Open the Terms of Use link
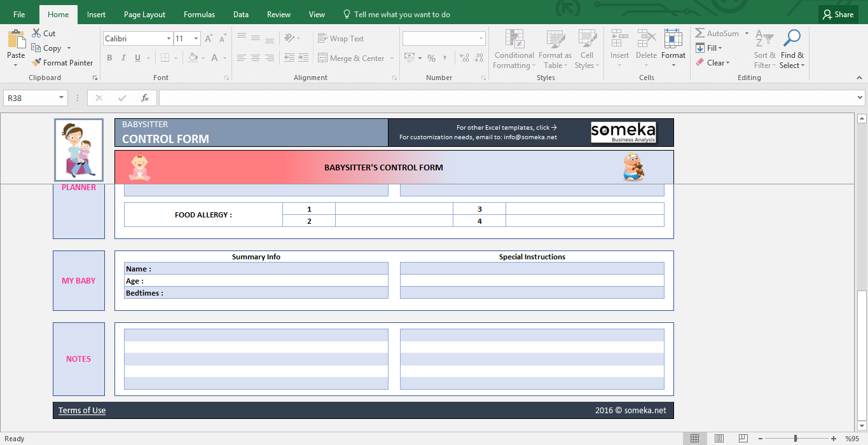This screenshot has height=445, width=868. [82, 411]
